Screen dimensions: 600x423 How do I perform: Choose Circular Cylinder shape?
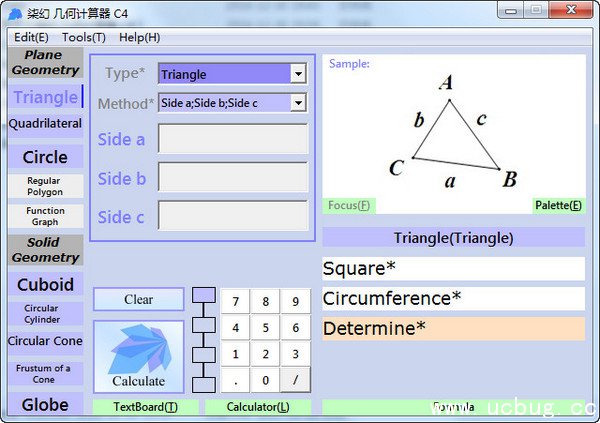pyautogui.click(x=46, y=314)
